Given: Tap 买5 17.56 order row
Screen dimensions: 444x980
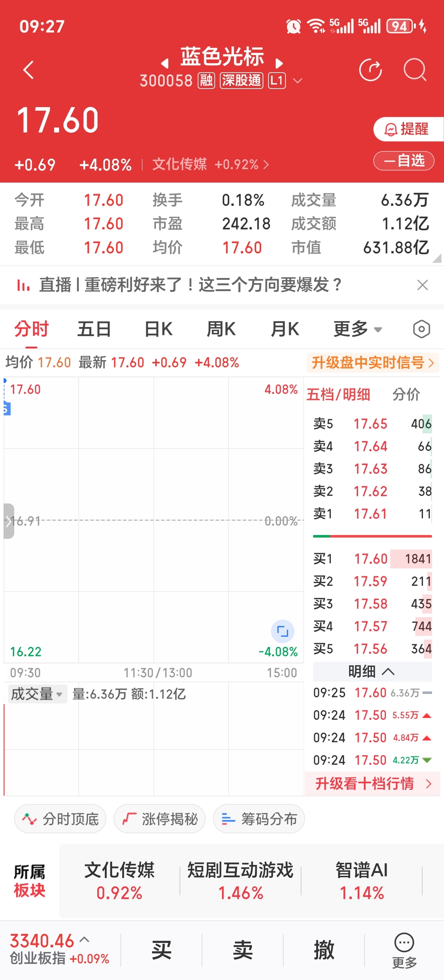Looking at the screenshot, I should [x=372, y=649].
